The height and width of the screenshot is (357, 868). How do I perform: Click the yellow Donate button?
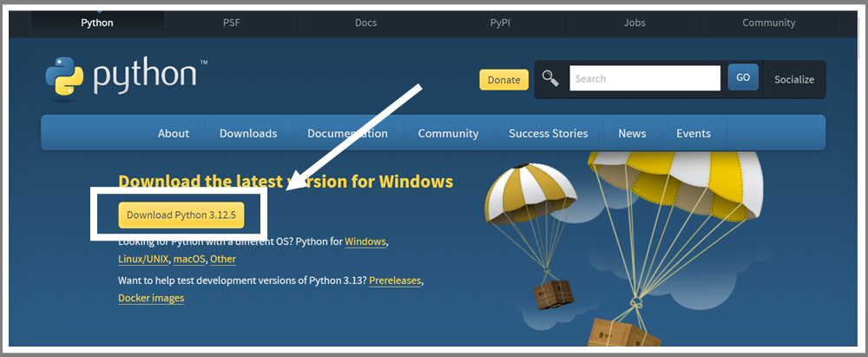click(503, 80)
